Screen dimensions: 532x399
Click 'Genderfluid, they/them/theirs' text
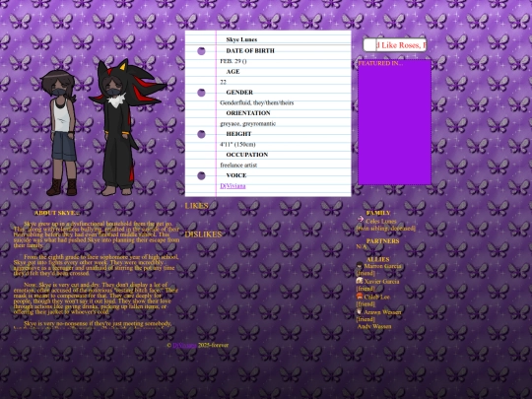[257, 102]
